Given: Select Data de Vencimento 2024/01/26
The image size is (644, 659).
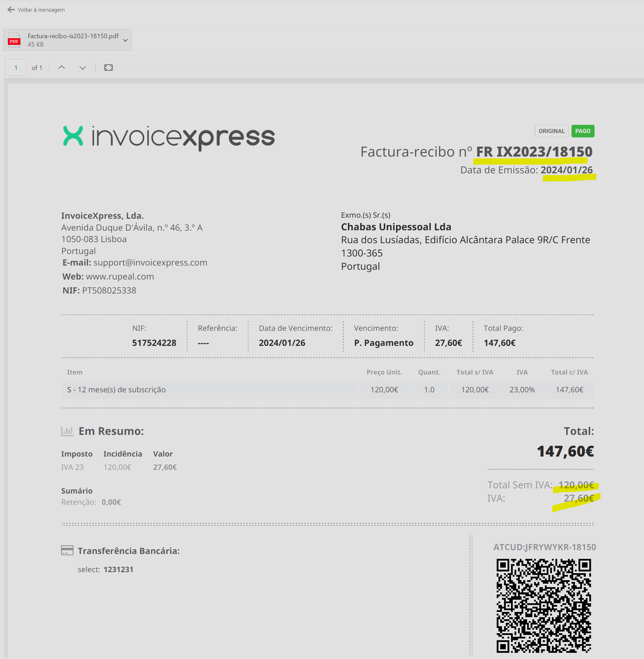Looking at the screenshot, I should pyautogui.click(x=282, y=343).
